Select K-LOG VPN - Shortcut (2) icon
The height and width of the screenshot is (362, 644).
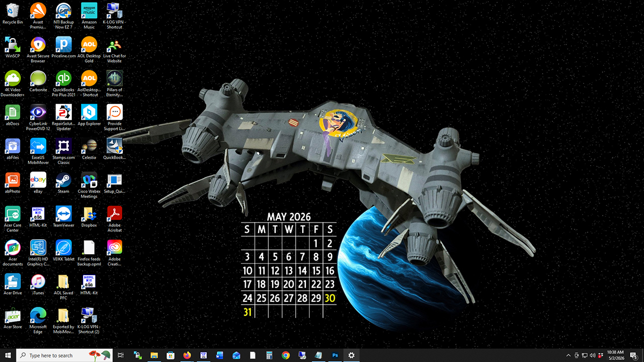(x=89, y=320)
